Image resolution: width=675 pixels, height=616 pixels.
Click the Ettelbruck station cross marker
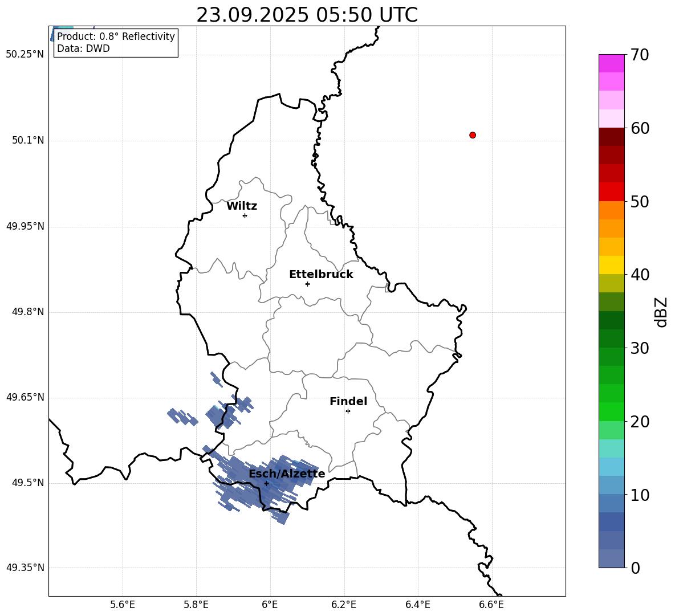(x=307, y=284)
